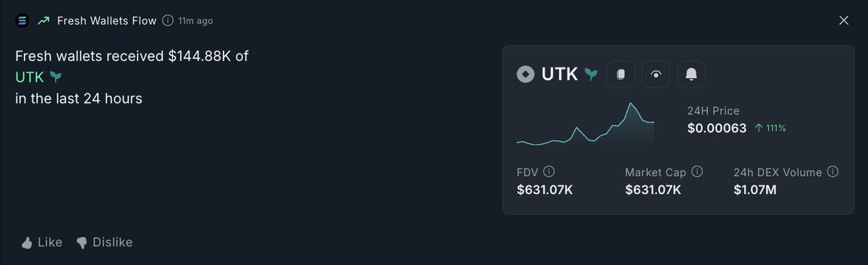
Task: Like this alert
Action: 42,243
